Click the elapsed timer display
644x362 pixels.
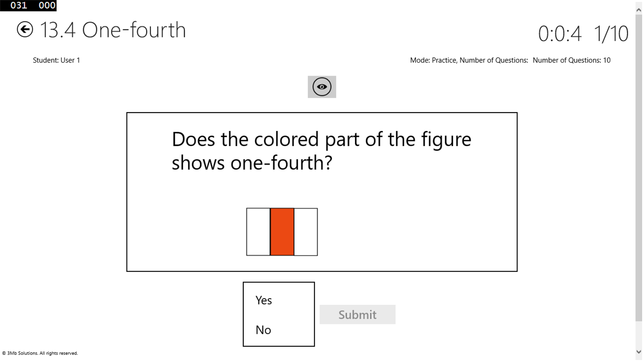pyautogui.click(x=559, y=34)
